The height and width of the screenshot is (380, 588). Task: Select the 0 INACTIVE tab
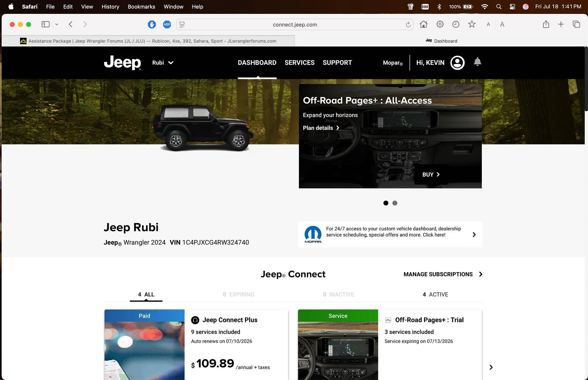point(338,294)
